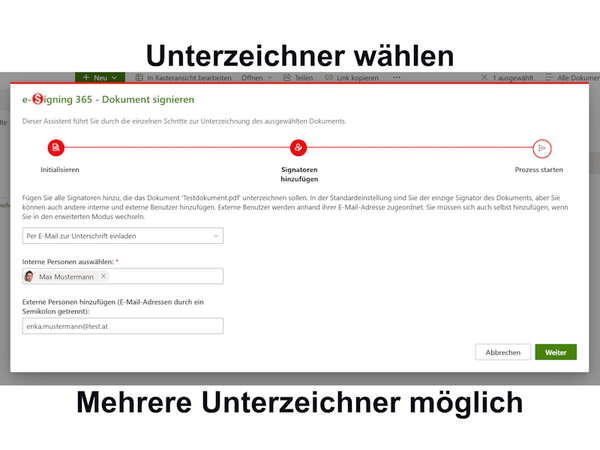The height and width of the screenshot is (450, 600).
Task: Click the Prozess starten step icon
Action: click(x=542, y=148)
